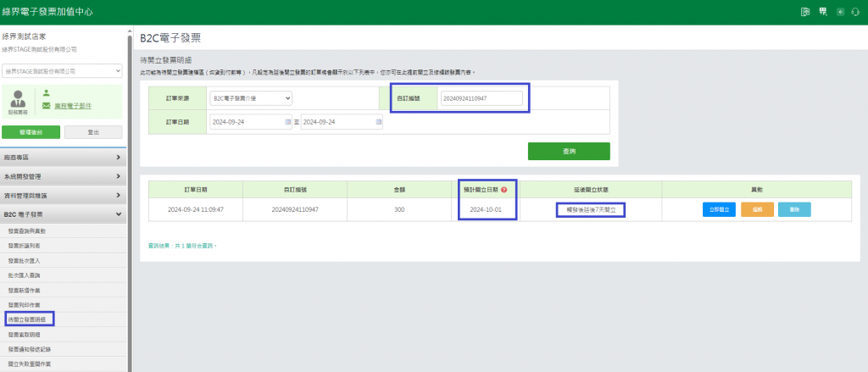Click the 登出 logout button

pos(93,132)
